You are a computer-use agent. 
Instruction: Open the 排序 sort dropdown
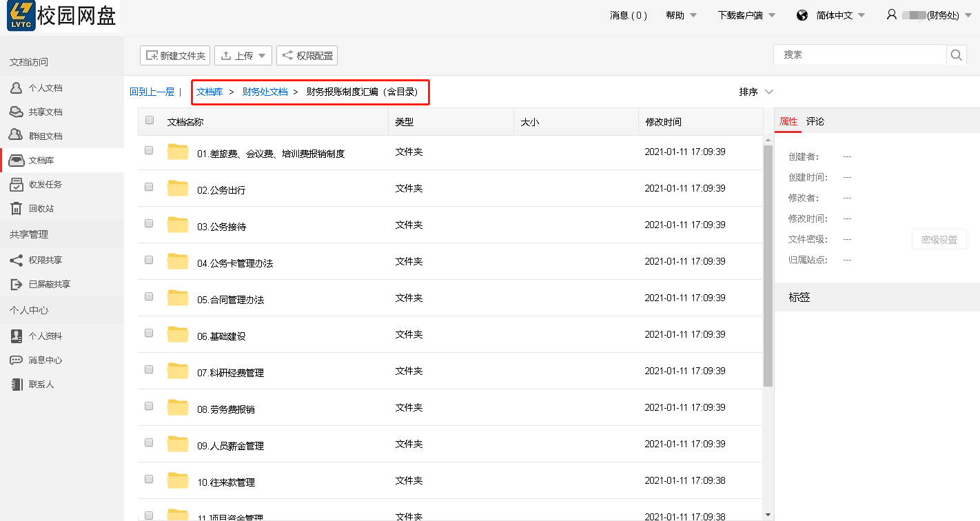(756, 92)
